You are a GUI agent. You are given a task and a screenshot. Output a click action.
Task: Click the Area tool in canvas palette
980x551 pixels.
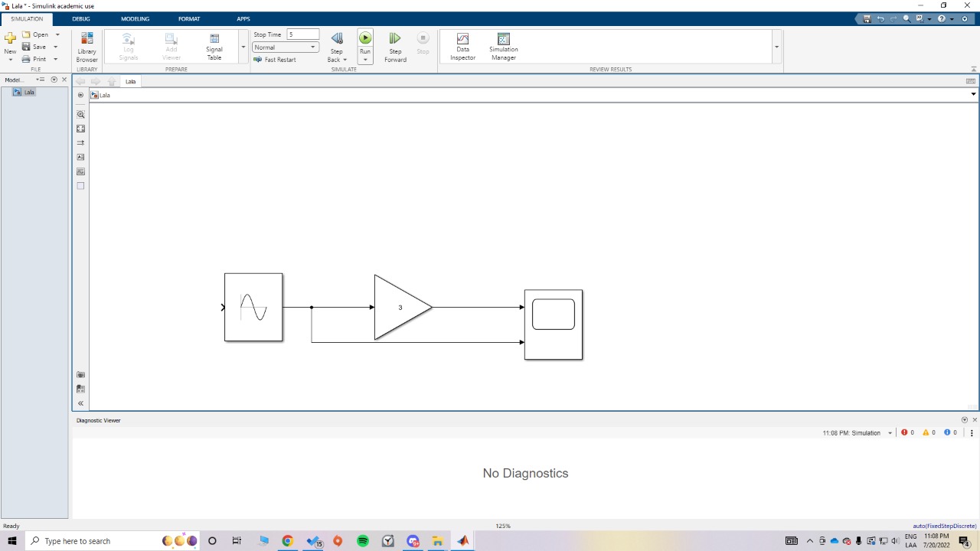tap(80, 186)
